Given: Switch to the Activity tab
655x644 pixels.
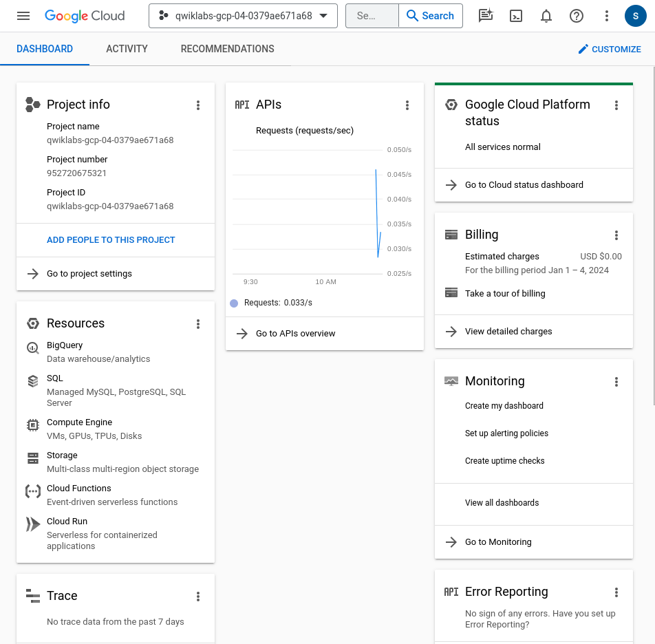Looking at the screenshot, I should pyautogui.click(x=127, y=49).
